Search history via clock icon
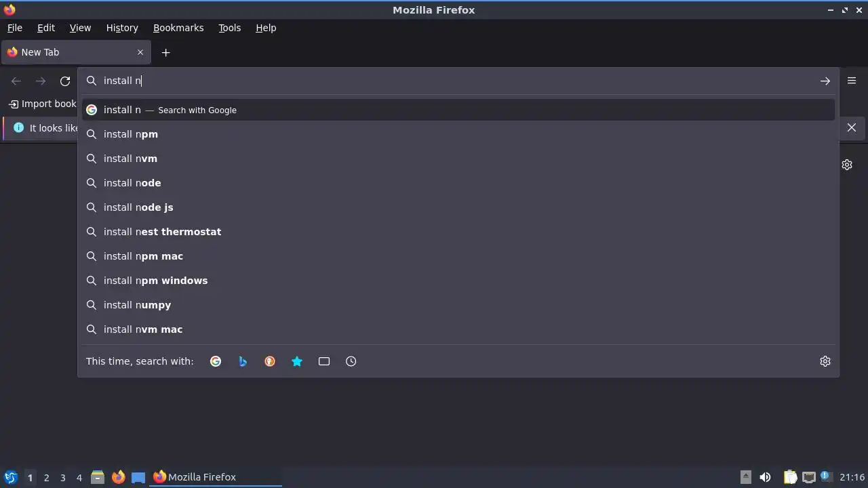Image resolution: width=868 pixels, height=488 pixels. click(x=351, y=361)
